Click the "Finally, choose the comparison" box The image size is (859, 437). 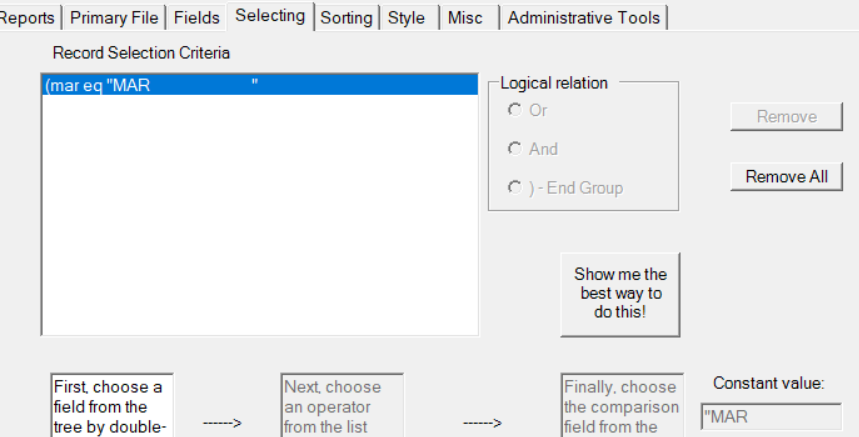(x=621, y=406)
